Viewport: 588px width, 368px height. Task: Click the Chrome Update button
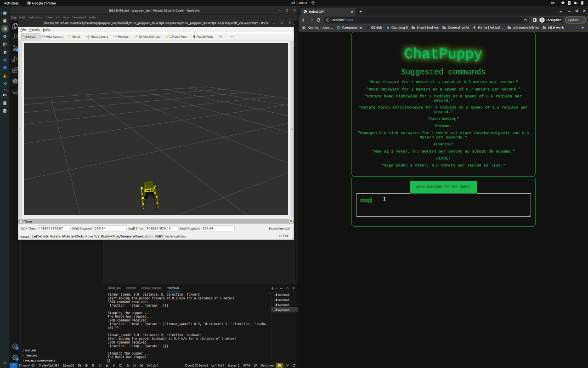point(575,20)
